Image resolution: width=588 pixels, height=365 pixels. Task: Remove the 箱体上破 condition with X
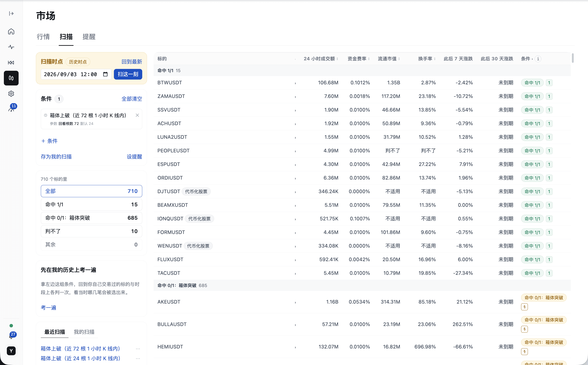point(137,115)
